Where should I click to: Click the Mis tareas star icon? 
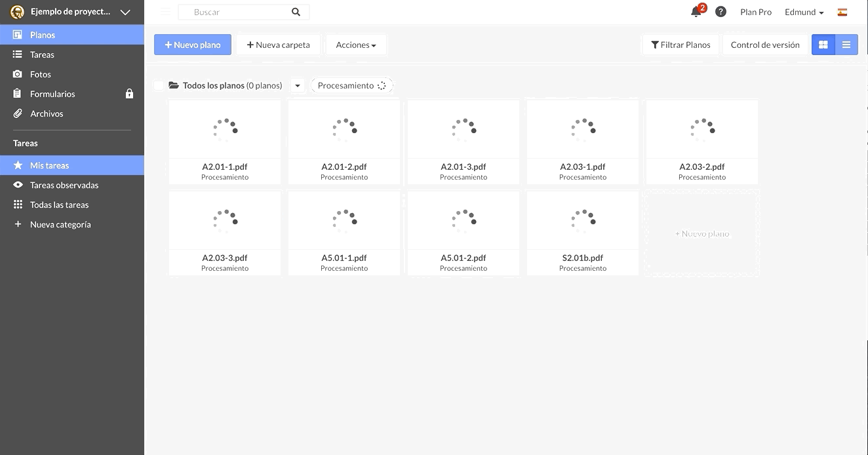point(18,165)
